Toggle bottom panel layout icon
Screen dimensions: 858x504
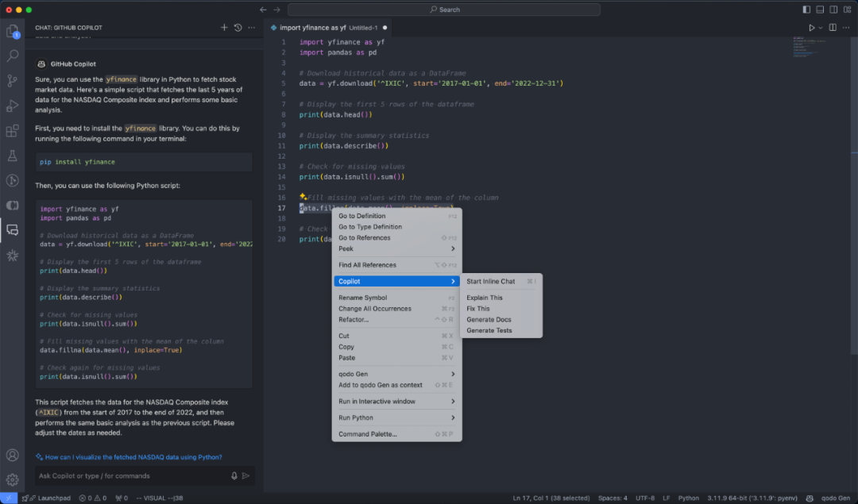click(x=820, y=10)
